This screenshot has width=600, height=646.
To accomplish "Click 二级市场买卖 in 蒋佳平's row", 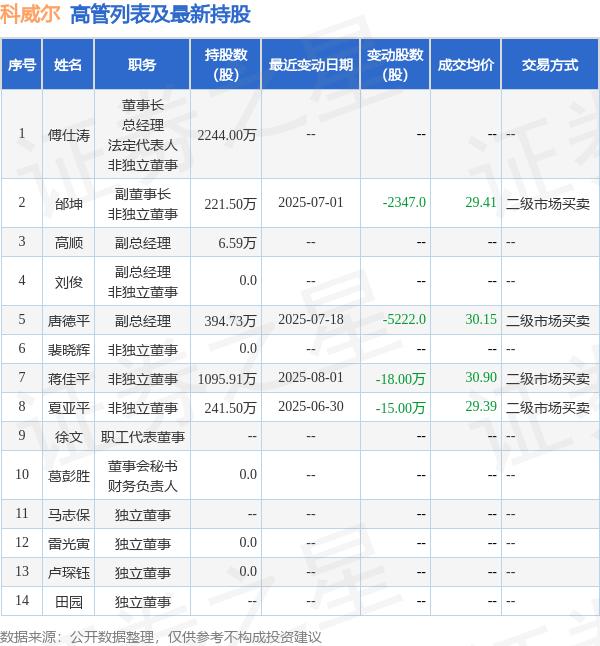I will (x=548, y=379).
